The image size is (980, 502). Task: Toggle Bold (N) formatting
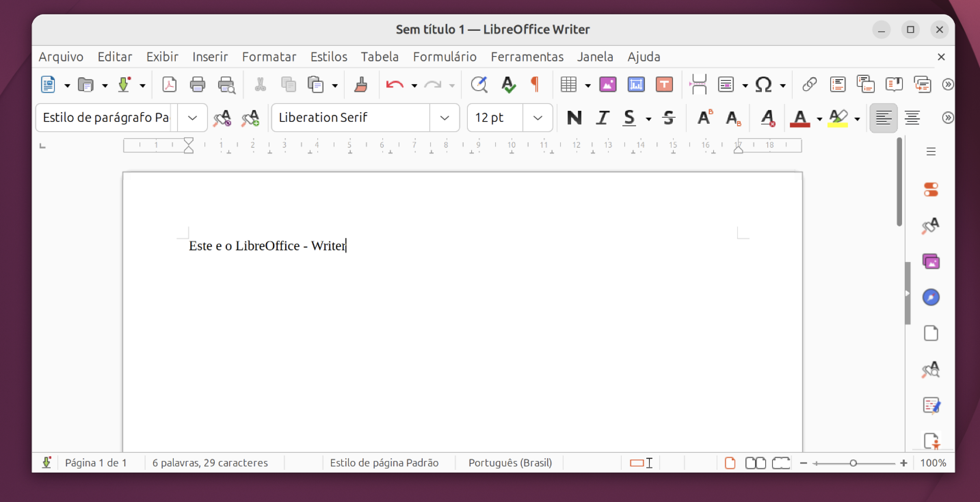coord(574,118)
